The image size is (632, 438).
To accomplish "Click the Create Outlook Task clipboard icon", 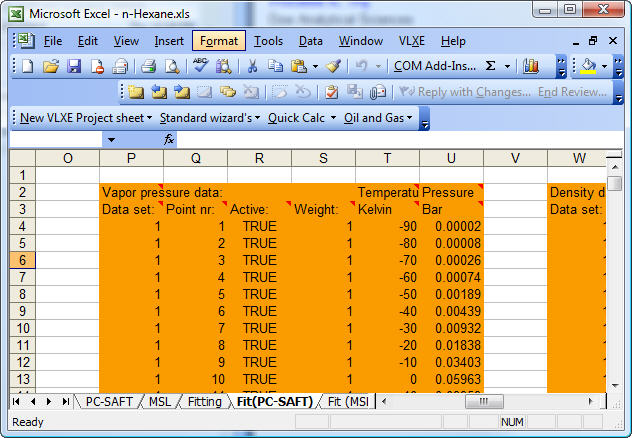I will pyautogui.click(x=331, y=92).
